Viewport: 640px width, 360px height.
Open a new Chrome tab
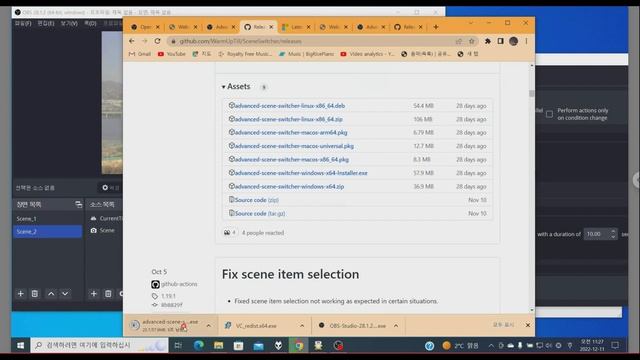pos(436,27)
